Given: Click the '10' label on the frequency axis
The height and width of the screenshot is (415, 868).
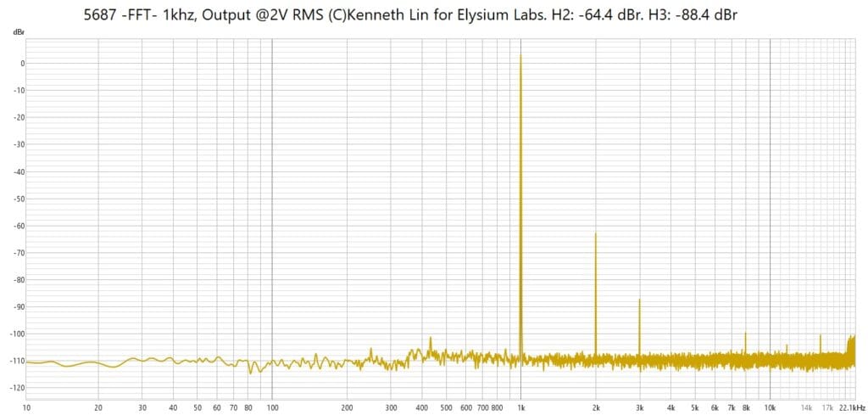Looking at the screenshot, I should pyautogui.click(x=26, y=408).
